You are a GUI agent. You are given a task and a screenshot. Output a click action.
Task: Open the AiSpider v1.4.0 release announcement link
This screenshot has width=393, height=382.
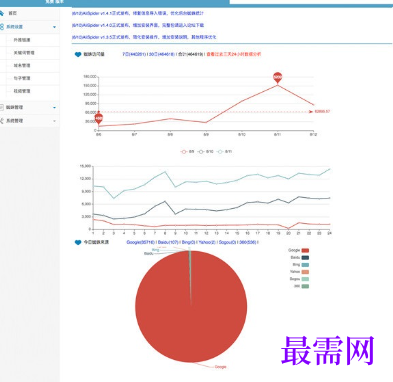click(138, 25)
